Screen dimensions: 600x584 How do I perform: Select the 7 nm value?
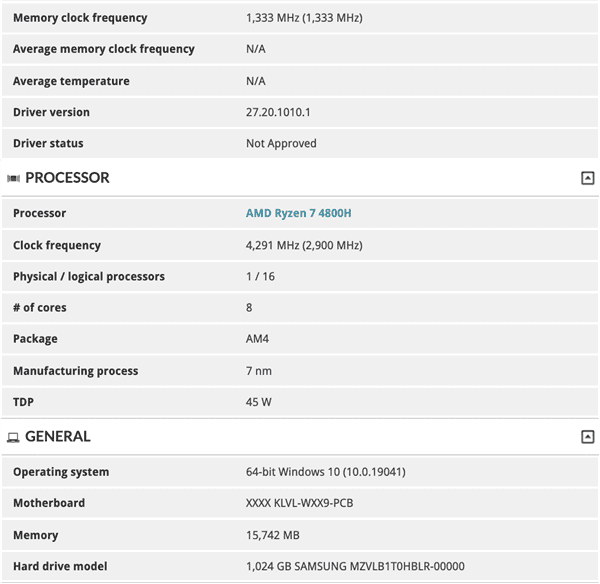[x=259, y=371]
